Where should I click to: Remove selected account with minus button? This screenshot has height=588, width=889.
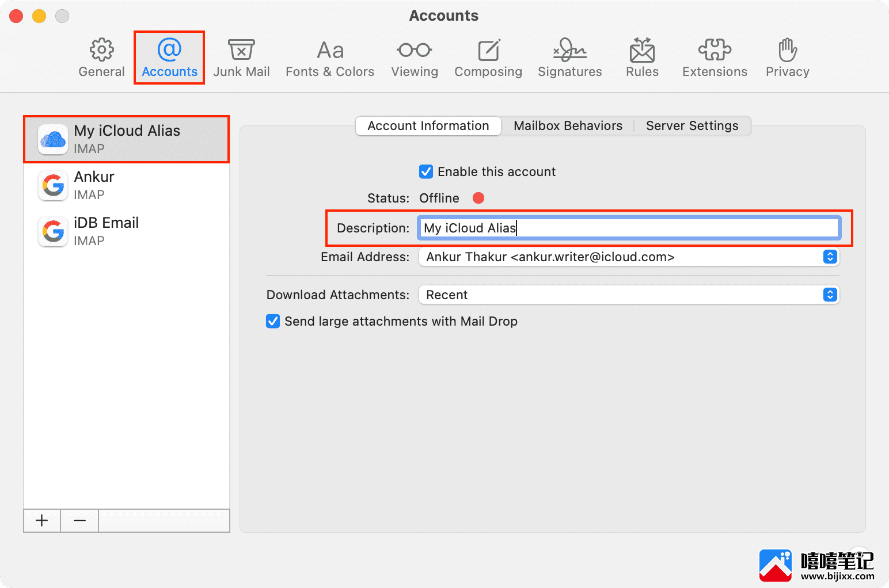tap(79, 521)
